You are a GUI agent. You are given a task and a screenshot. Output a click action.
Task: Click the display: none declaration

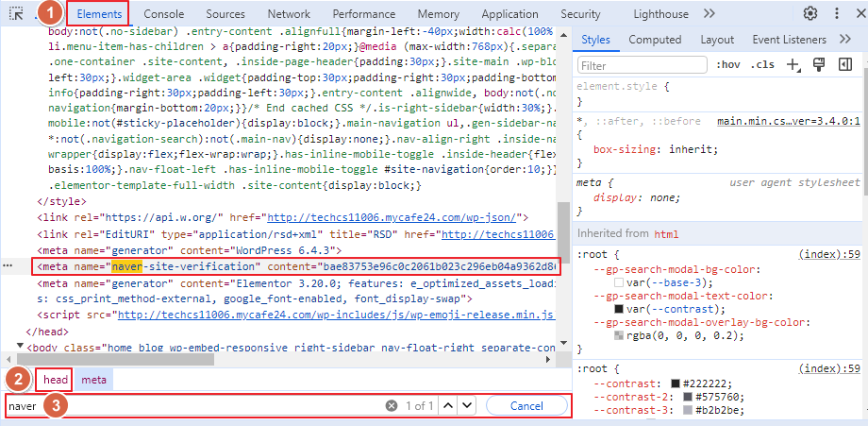[636, 197]
